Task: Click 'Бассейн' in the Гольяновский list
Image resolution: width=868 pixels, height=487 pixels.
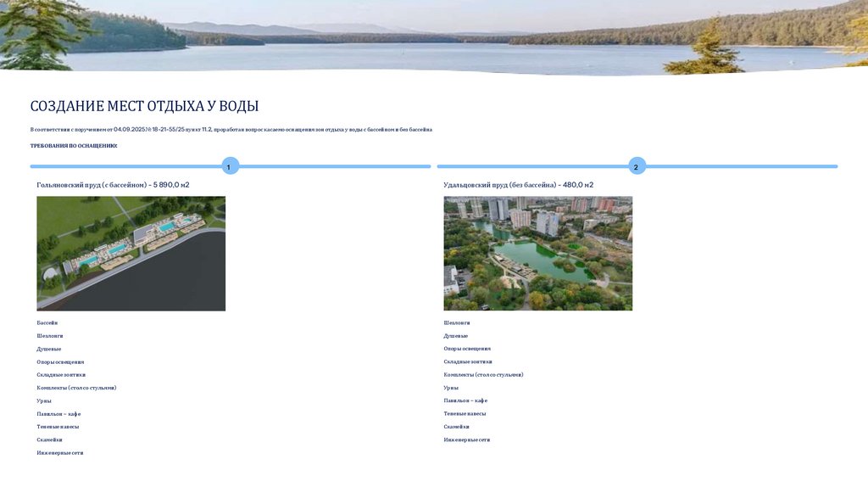Action: (47, 323)
